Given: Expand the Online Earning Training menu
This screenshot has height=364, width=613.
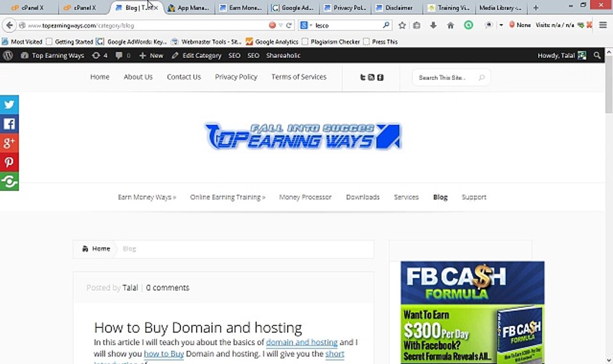Looking at the screenshot, I should (228, 197).
